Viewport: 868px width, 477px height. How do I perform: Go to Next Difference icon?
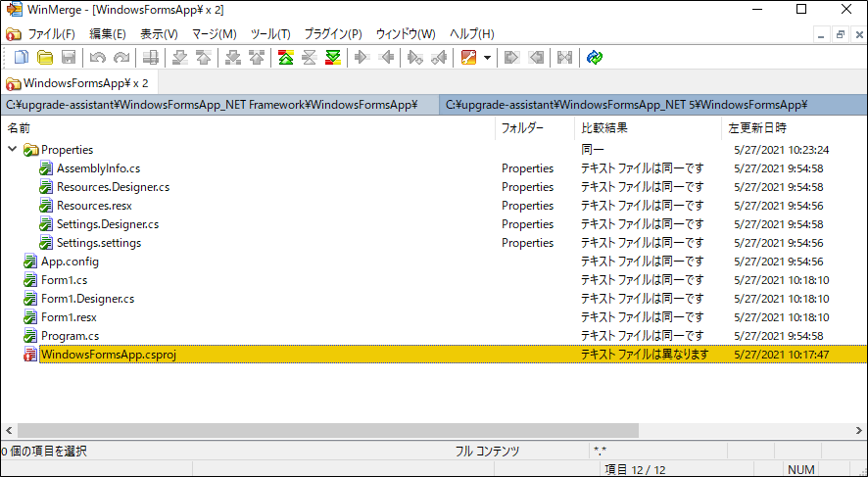180,57
